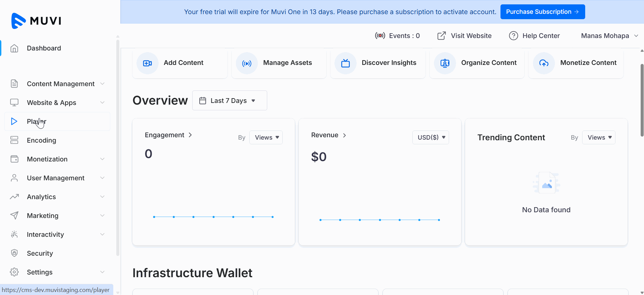The width and height of the screenshot is (644, 295).
Task: Click the Organize Content icon
Action: click(x=445, y=63)
